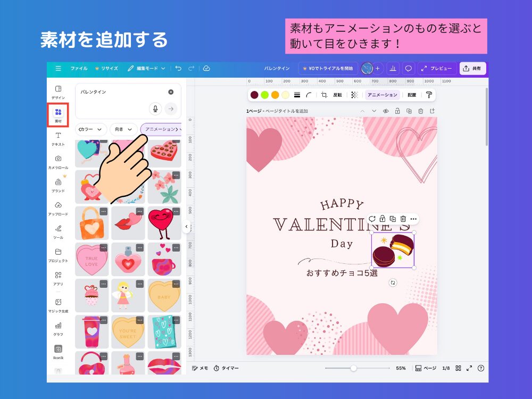Select the crop tool in the toolbar
This screenshot has height=399, width=532.
pos(324,95)
